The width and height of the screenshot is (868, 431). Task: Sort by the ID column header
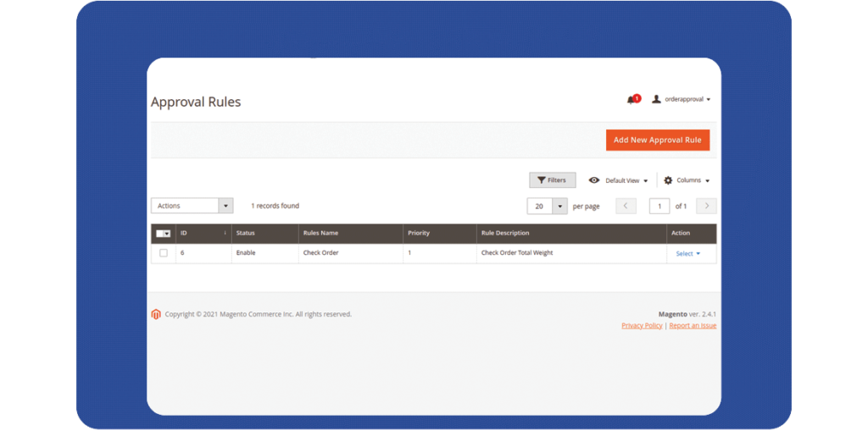pos(184,233)
